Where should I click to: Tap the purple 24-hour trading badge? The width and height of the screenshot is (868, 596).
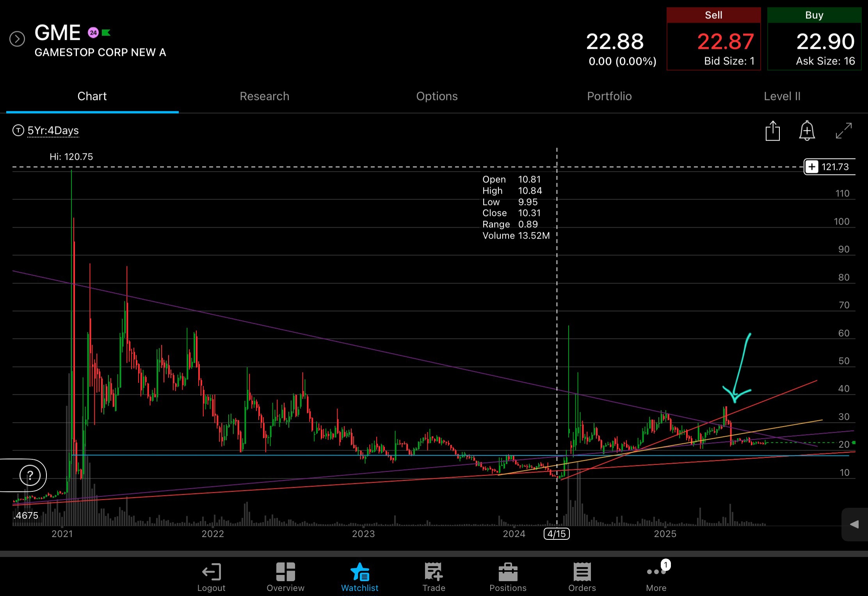(x=93, y=33)
